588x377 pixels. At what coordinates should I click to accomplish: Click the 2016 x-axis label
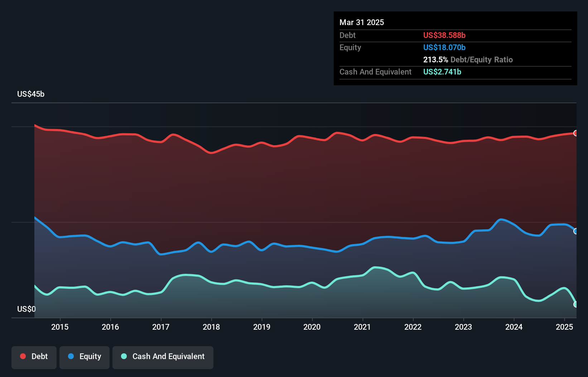click(110, 327)
